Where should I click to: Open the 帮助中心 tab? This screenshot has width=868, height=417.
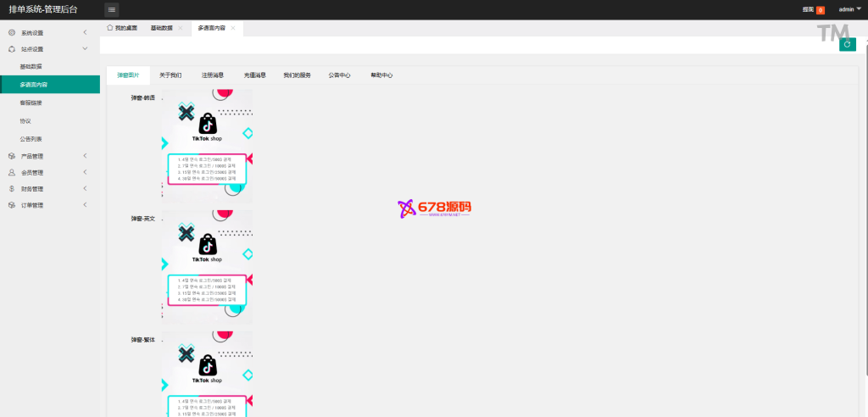(x=381, y=75)
